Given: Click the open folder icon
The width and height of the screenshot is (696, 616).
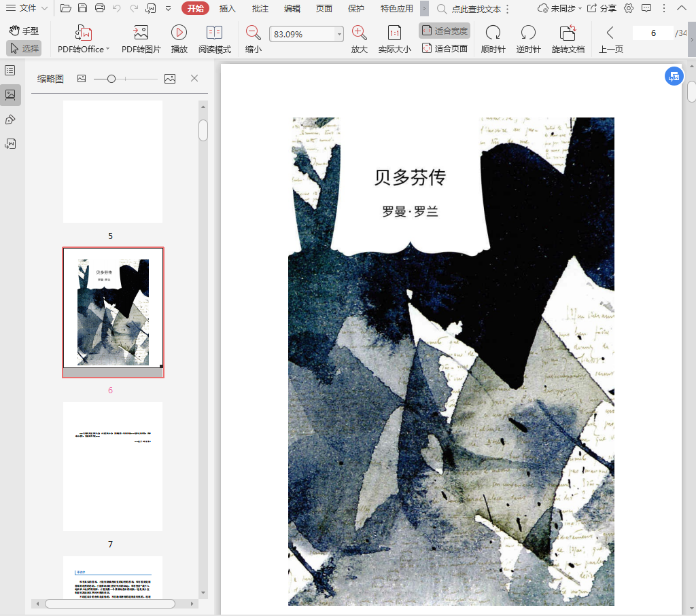Looking at the screenshot, I should point(66,8).
